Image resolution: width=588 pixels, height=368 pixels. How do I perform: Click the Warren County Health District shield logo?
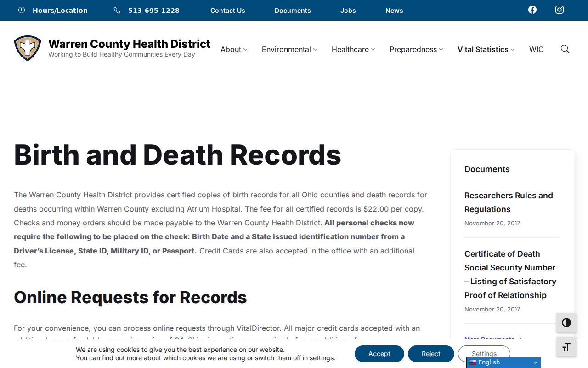(x=28, y=48)
